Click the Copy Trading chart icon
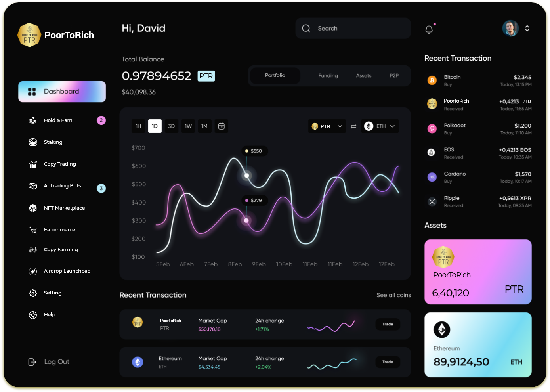This screenshot has width=550, height=392. point(33,164)
